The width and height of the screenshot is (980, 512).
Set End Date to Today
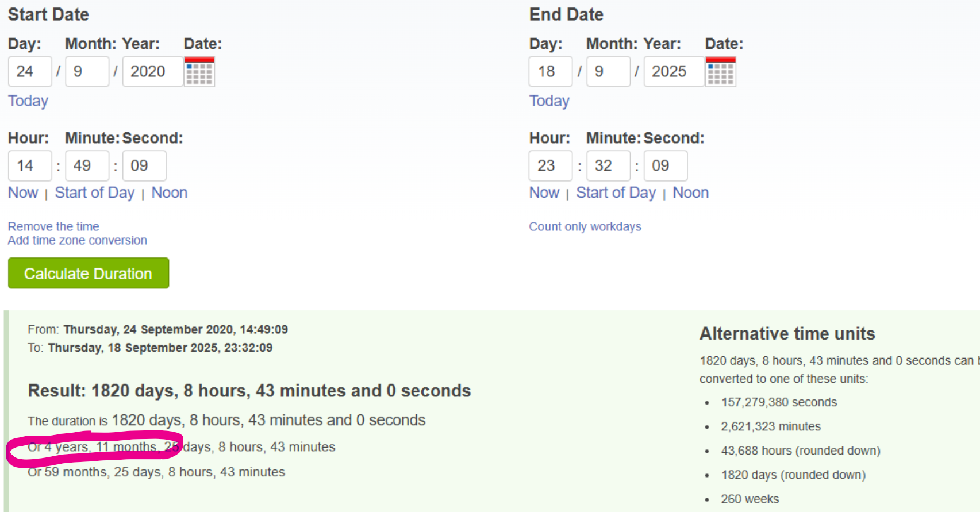[x=549, y=101]
